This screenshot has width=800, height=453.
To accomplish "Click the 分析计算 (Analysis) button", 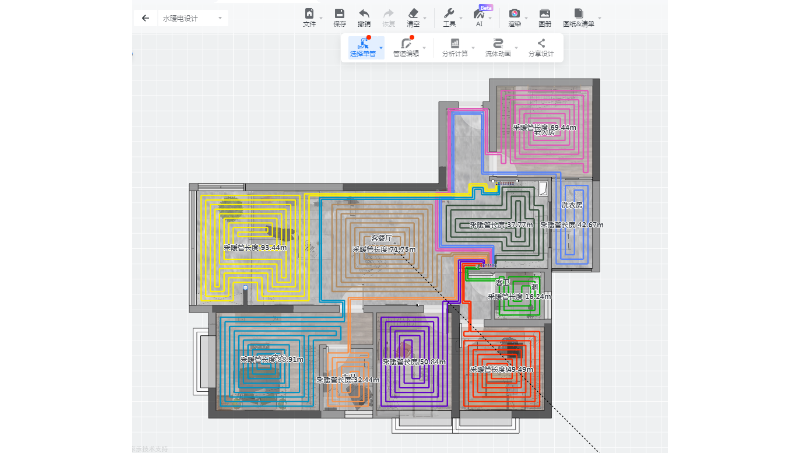I will tap(455, 47).
